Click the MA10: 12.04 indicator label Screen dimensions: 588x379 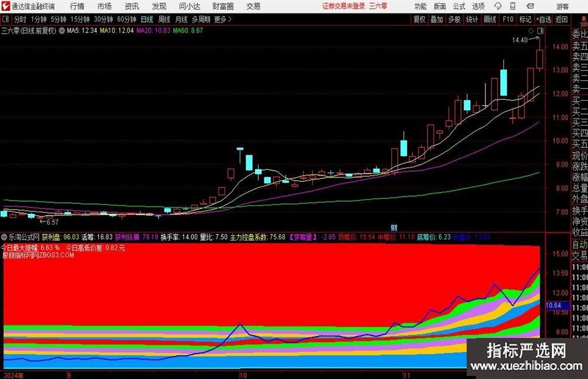116,30
